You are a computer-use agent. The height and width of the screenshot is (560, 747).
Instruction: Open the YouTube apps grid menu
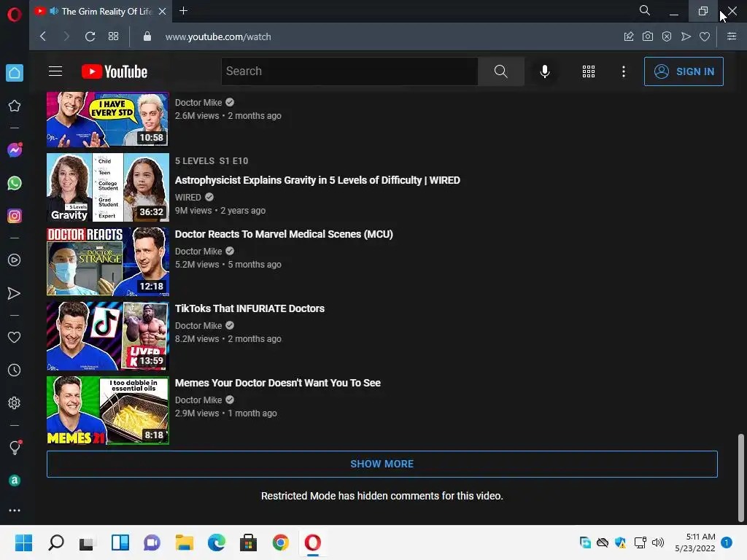589,71
